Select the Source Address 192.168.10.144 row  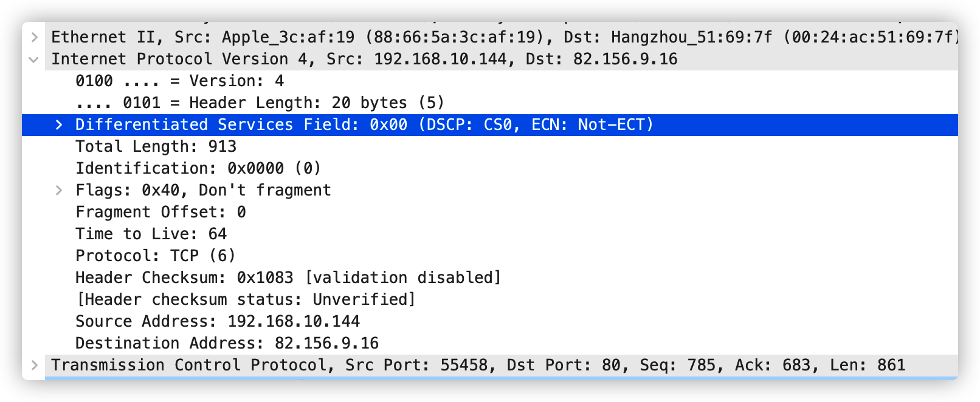[218, 321]
